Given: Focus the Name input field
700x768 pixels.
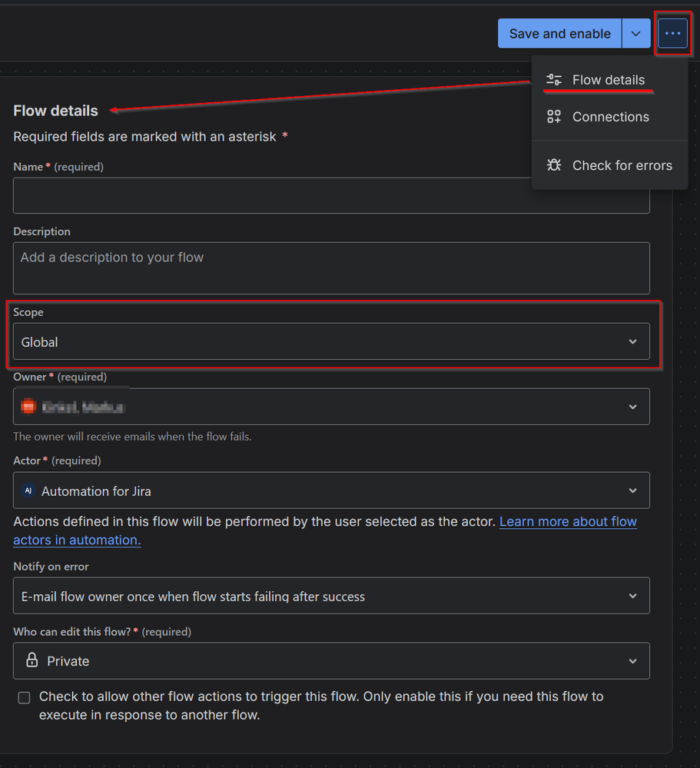Looking at the screenshot, I should tap(331, 195).
